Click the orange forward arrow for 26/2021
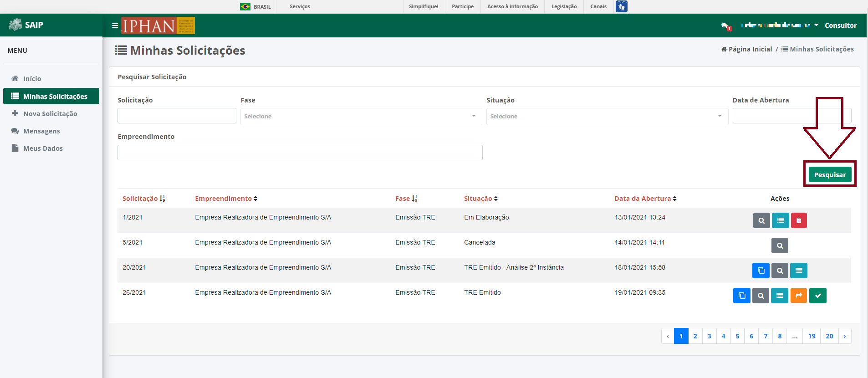This screenshot has width=868, height=378. (x=799, y=296)
